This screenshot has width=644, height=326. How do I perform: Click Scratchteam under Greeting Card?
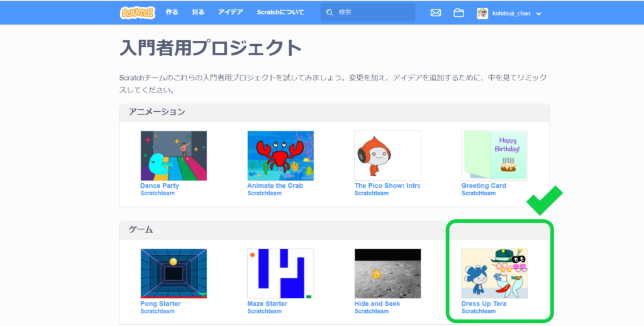478,193
